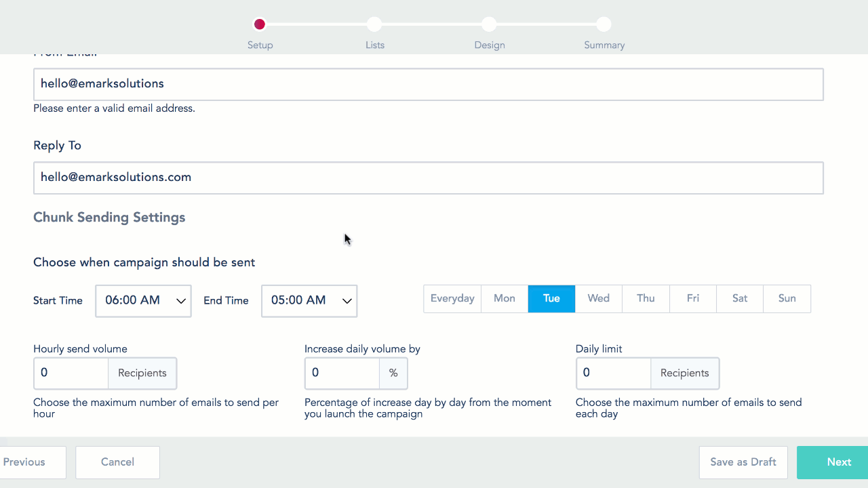868x488 pixels.
Task: Enable Wed as a sending day
Action: click(598, 299)
